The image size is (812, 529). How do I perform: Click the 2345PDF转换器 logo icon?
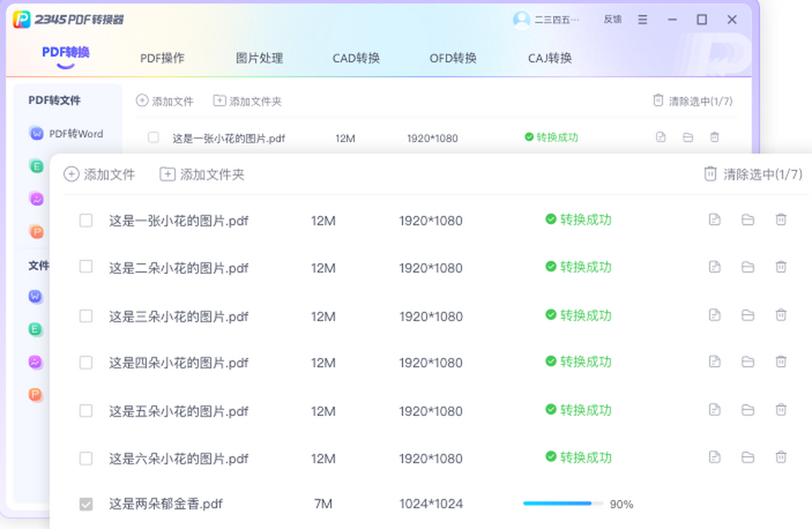22,20
